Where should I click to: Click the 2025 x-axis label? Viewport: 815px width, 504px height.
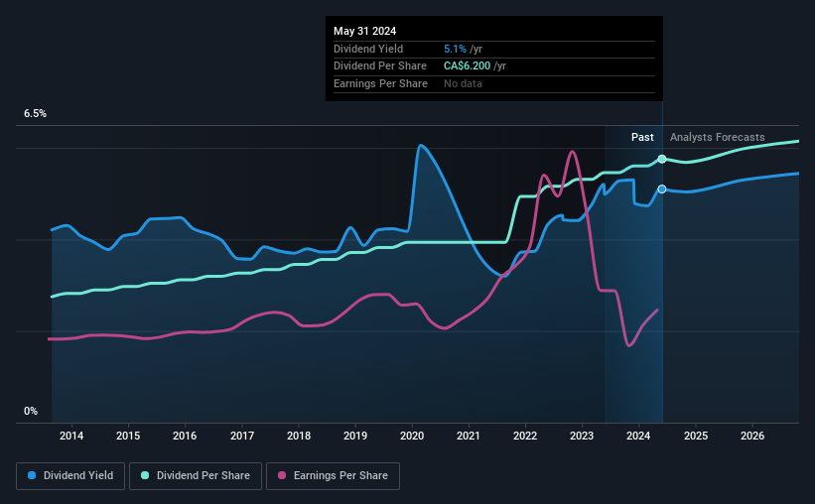pyautogui.click(x=696, y=436)
